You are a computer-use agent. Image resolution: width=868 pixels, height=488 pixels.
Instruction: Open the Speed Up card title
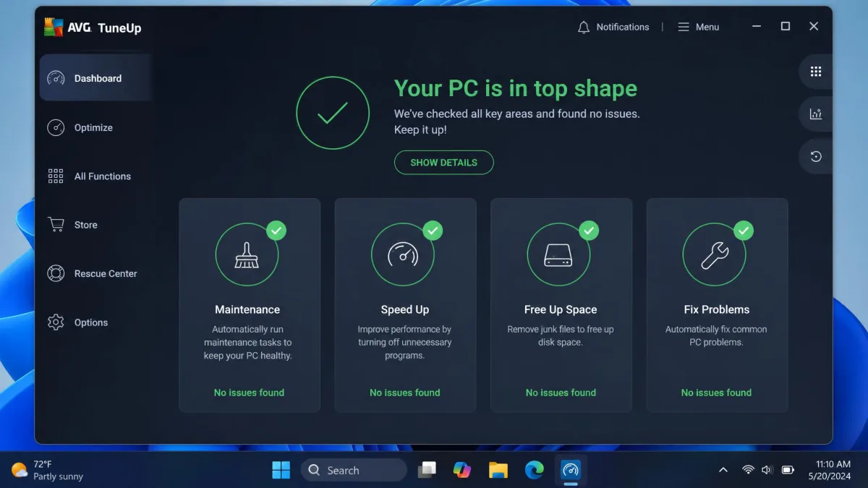point(405,309)
